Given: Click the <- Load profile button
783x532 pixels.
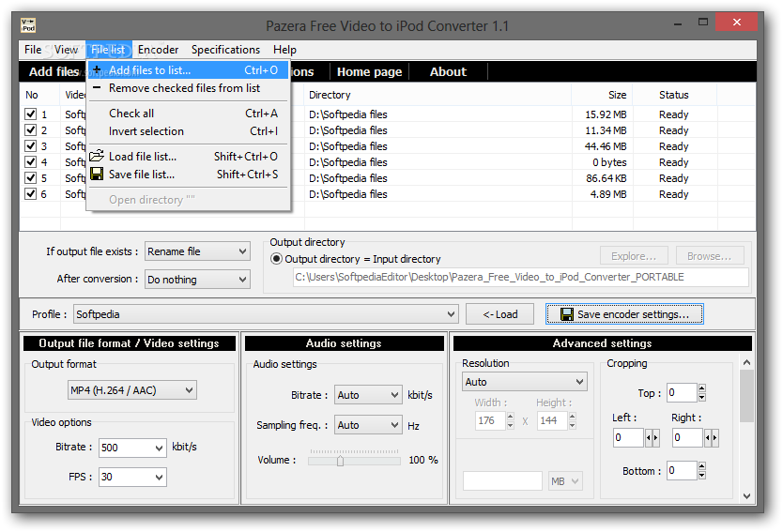Looking at the screenshot, I should point(499,314).
